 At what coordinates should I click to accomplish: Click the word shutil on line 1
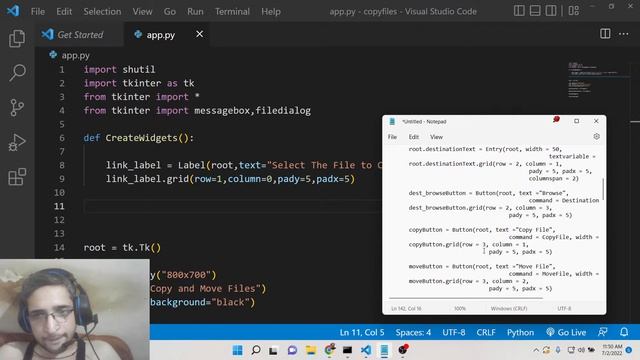pyautogui.click(x=139, y=69)
